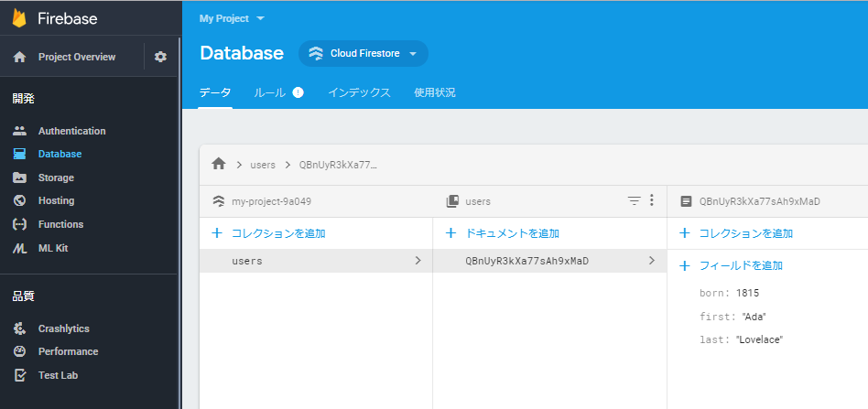This screenshot has width=868, height=409.
Task: Click the home icon in breadcrumb path
Action: (219, 164)
